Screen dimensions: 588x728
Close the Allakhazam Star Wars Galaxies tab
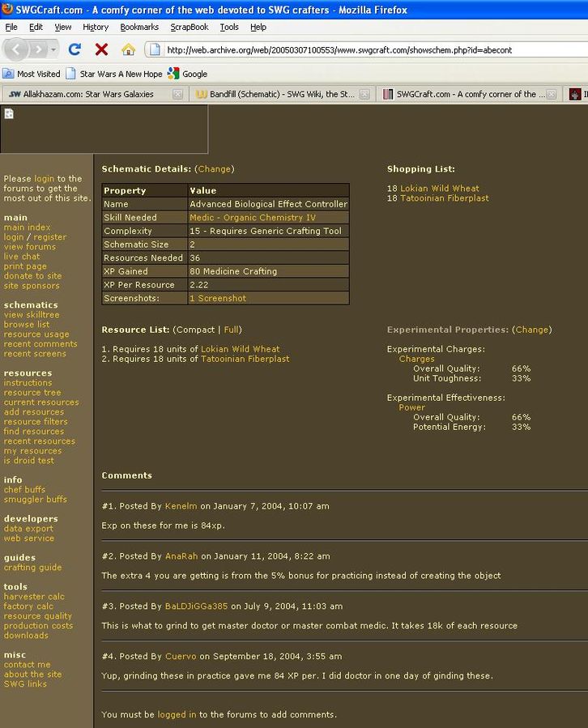(x=177, y=94)
